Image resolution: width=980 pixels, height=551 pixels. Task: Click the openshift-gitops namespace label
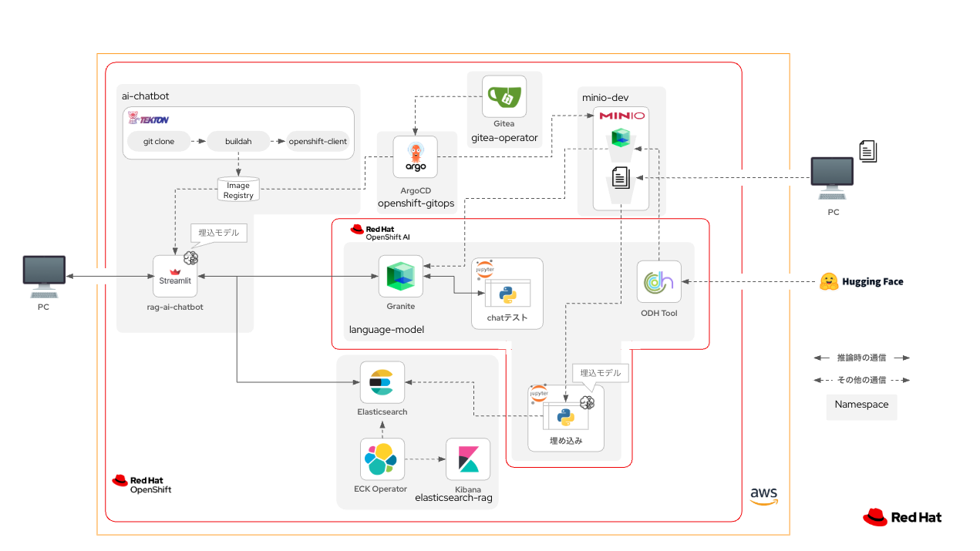(x=416, y=203)
